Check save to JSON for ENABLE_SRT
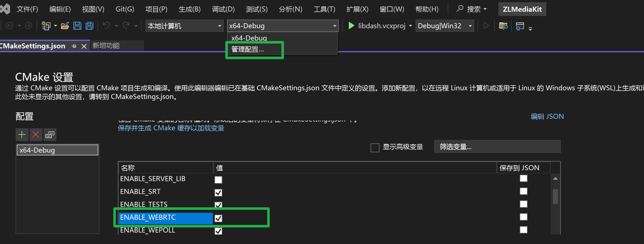This screenshot has width=644, height=244. point(524,191)
